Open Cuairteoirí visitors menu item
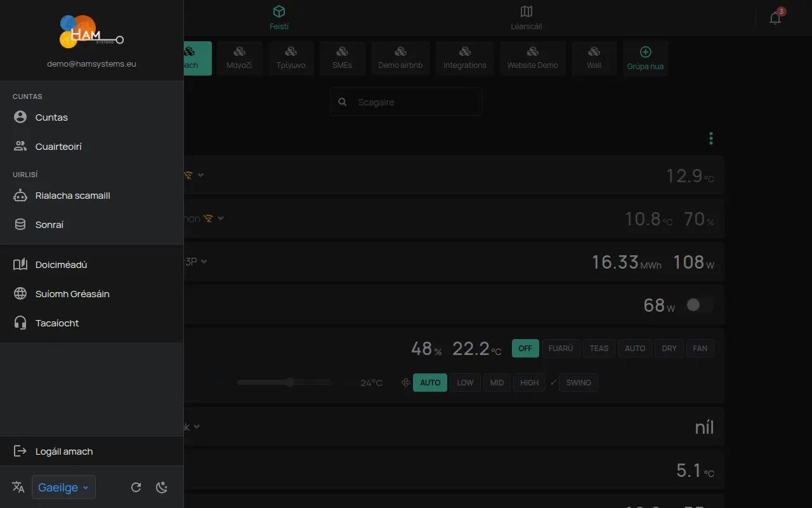Screen dimensions: 812x508 click(91, 147)
